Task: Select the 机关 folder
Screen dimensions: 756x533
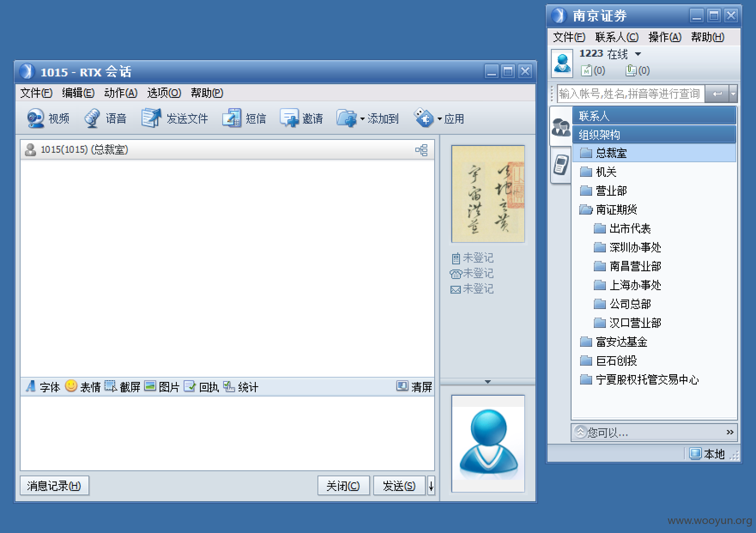Action: point(598,172)
